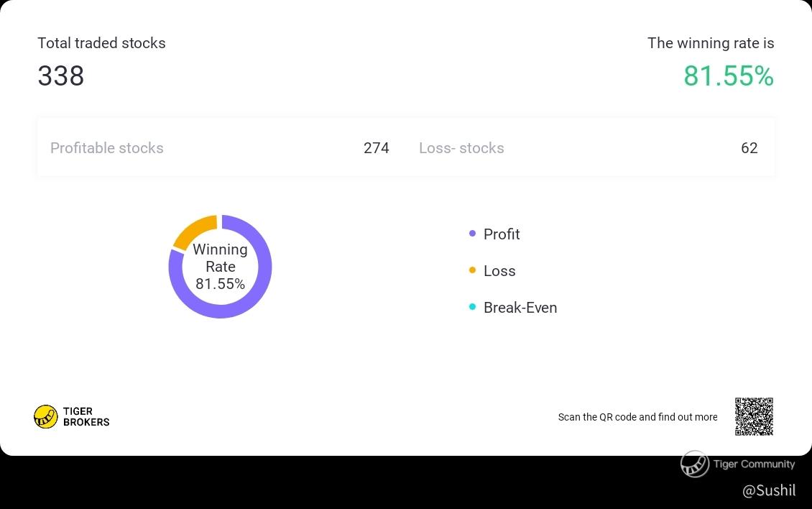This screenshot has width=812, height=509.
Task: Click the cyan Break-Even legend dot
Action: click(x=472, y=308)
